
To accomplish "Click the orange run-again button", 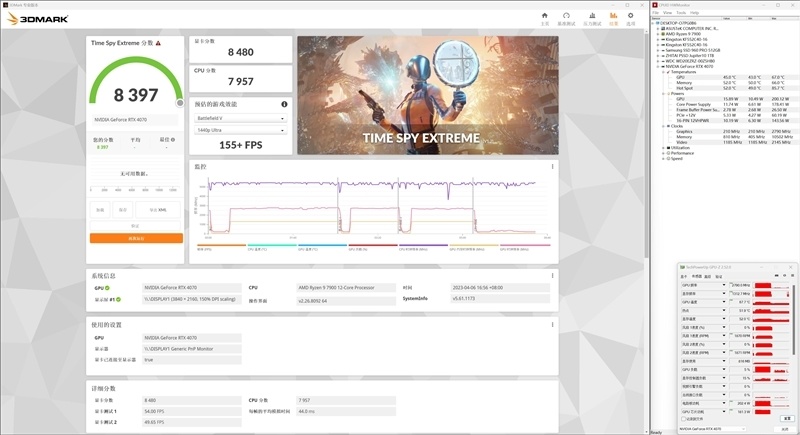I will [136, 238].
